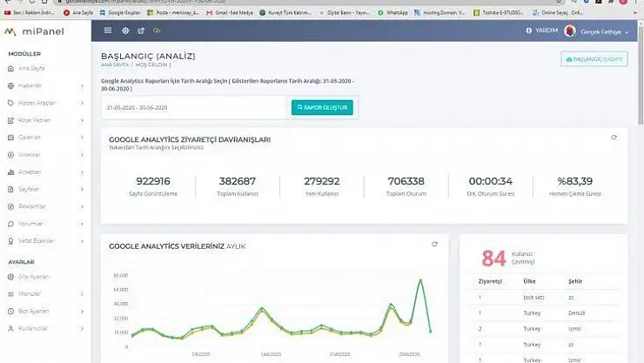
Task: Click the page vertical scrollbar
Action: click(641, 74)
